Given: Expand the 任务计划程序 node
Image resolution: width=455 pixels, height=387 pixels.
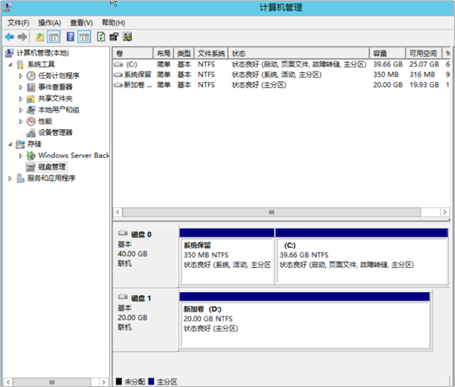Looking at the screenshot, I should (x=20, y=76).
